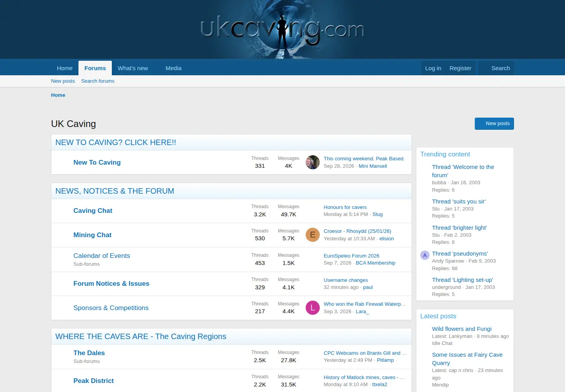Go to the Home navigation tab
Viewport: 565px width, 392px height.
[65, 68]
